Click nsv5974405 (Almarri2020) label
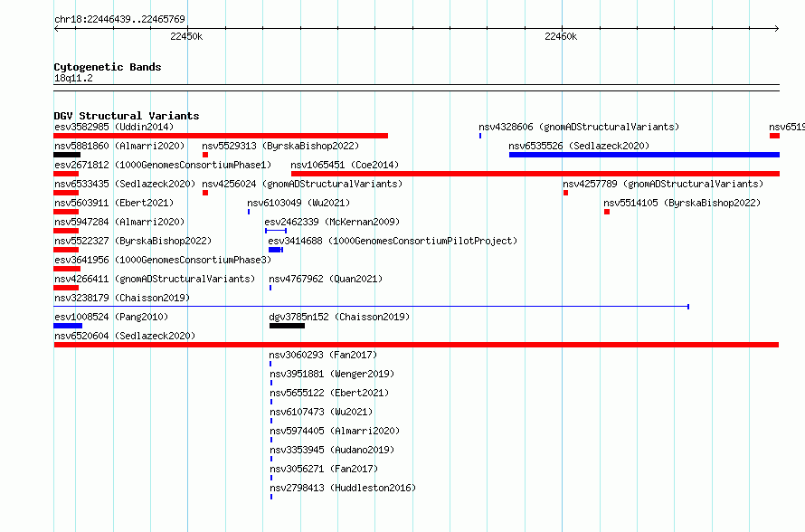Image resolution: width=805 pixels, height=532 pixels. click(335, 431)
